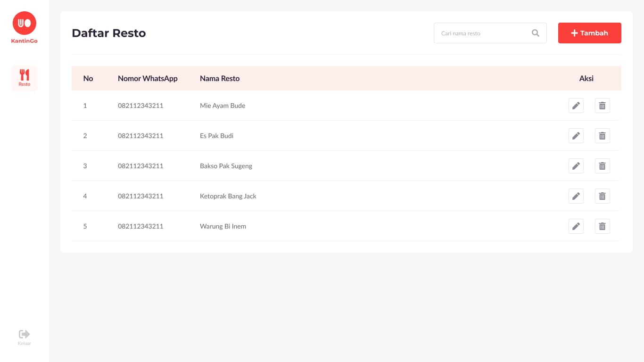The height and width of the screenshot is (362, 644).
Task: Click the KantinGo brand name text
Action: pos(25,41)
